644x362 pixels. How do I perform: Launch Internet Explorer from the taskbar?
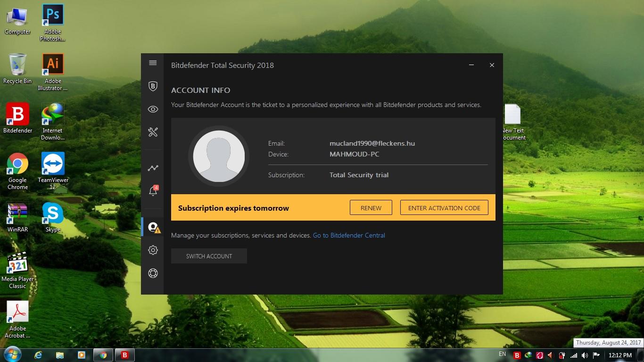(x=38, y=355)
